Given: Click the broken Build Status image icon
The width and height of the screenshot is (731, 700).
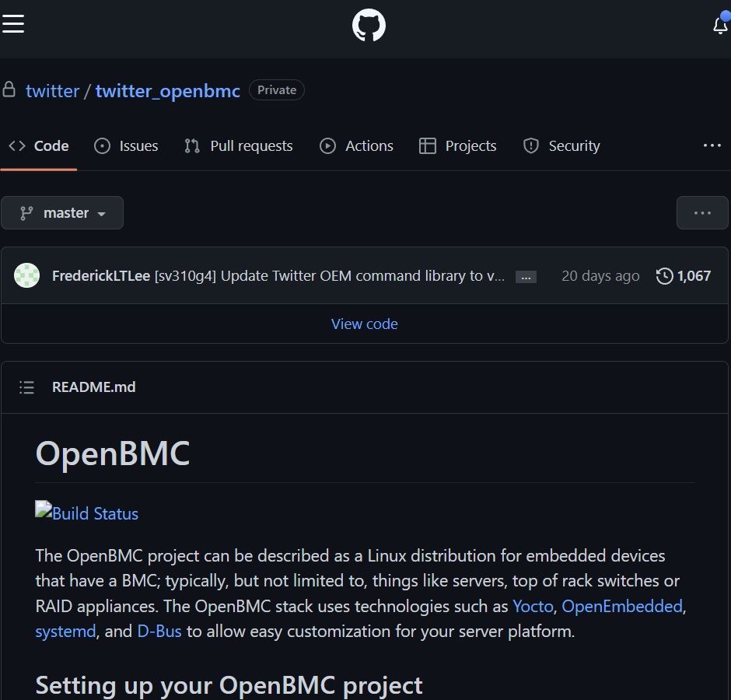Looking at the screenshot, I should [44, 509].
